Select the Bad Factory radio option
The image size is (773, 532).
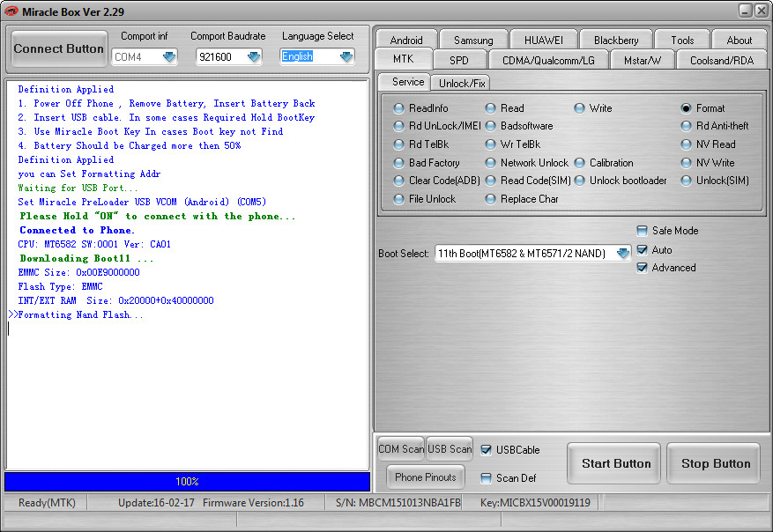(427, 163)
